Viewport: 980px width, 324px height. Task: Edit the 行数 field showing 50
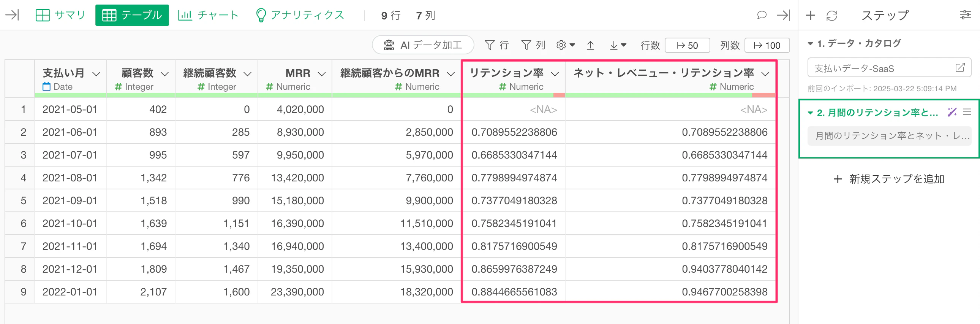(x=687, y=45)
